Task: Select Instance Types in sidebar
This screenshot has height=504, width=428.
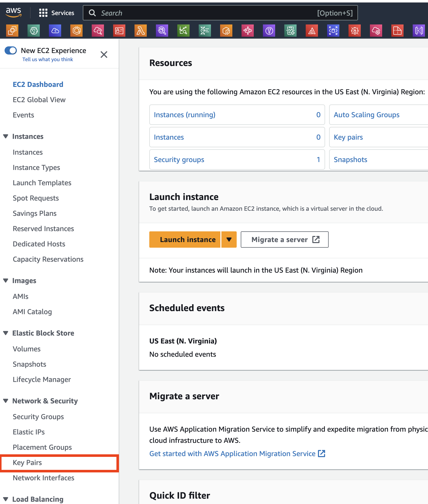Action: pyautogui.click(x=36, y=167)
